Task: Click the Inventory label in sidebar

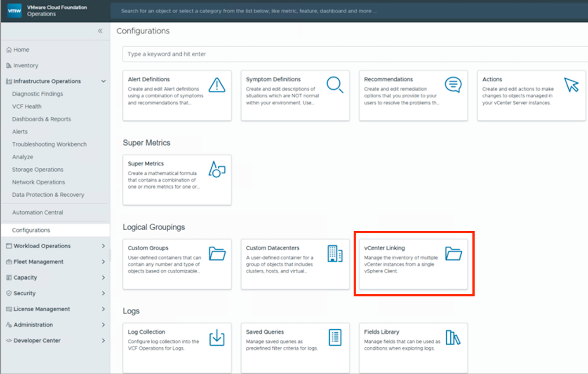Action: (26, 65)
